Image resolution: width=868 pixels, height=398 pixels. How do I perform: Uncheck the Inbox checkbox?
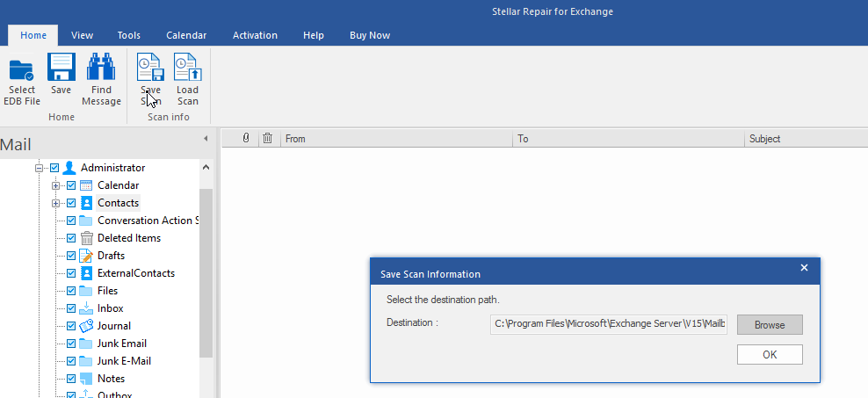(x=71, y=308)
